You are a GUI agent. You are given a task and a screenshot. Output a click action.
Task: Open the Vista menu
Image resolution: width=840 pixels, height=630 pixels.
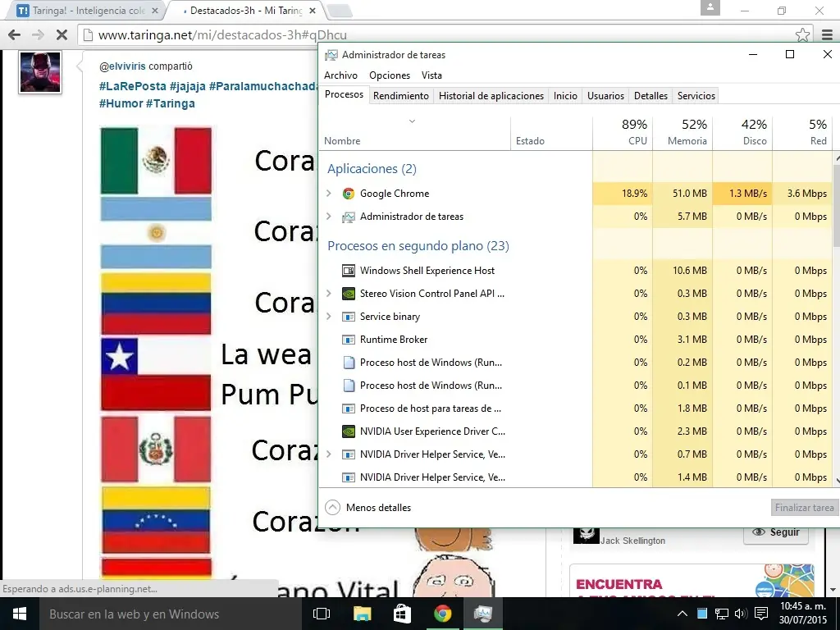pyautogui.click(x=431, y=75)
